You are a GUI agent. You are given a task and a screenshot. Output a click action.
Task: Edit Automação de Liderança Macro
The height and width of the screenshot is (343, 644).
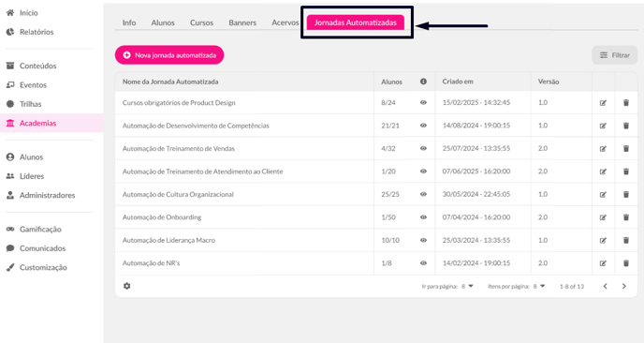pos(603,240)
